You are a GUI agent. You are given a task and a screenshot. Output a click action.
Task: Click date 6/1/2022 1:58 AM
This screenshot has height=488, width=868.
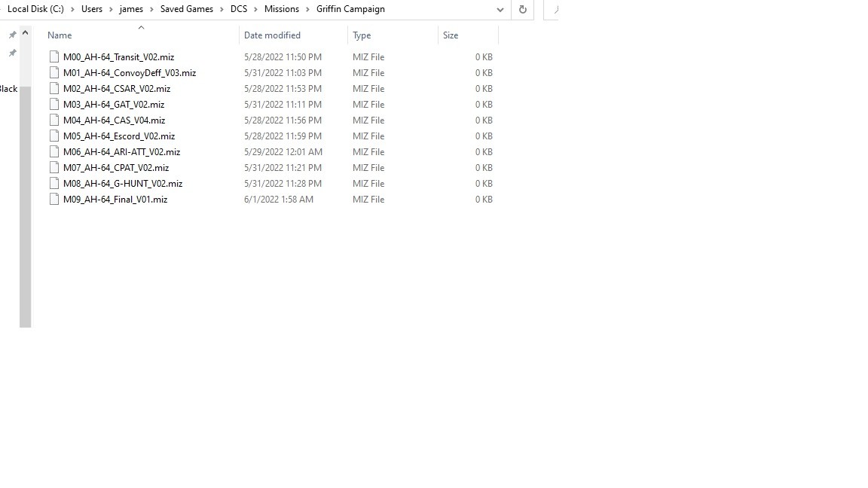tap(279, 199)
